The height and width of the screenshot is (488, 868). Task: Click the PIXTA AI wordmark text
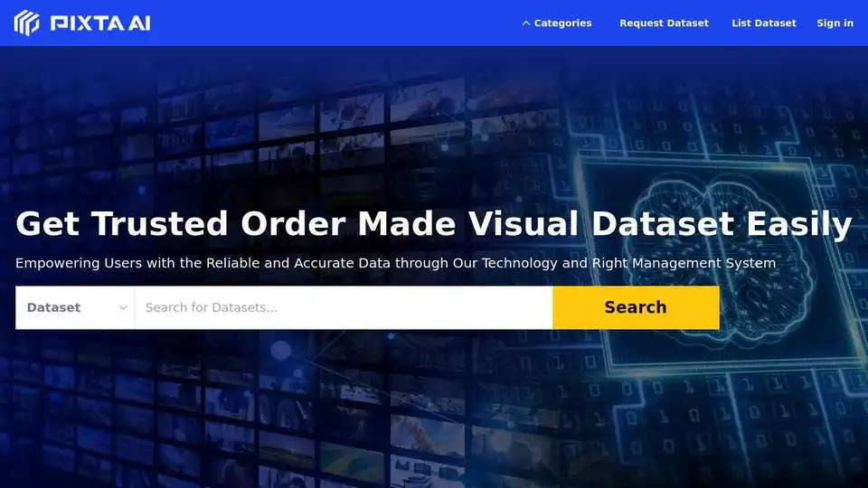(x=100, y=23)
